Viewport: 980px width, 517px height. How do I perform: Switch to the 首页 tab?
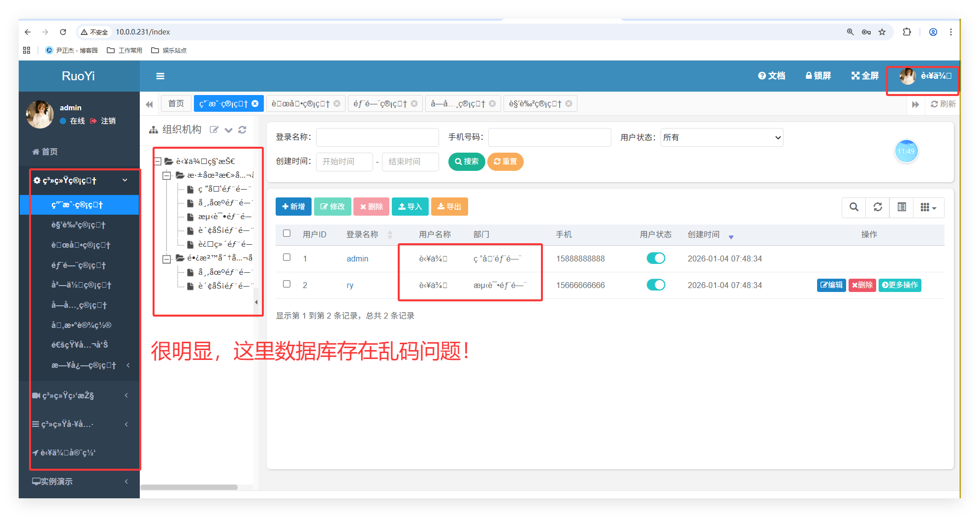point(176,103)
